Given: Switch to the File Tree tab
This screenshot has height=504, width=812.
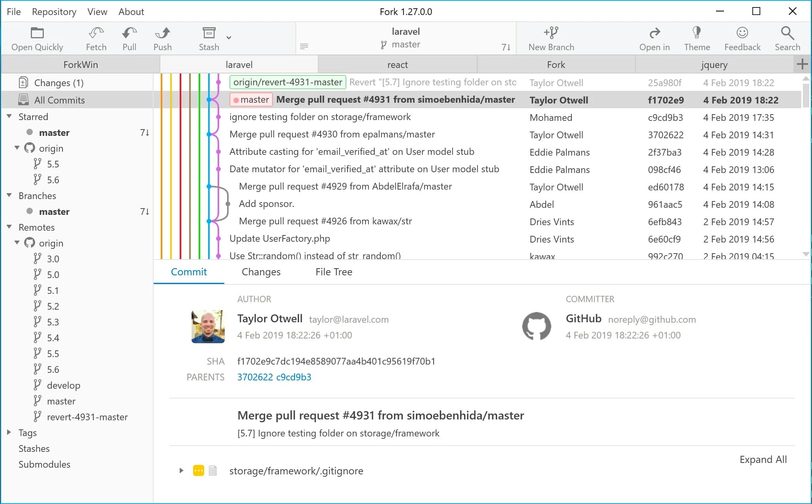Looking at the screenshot, I should (x=334, y=272).
